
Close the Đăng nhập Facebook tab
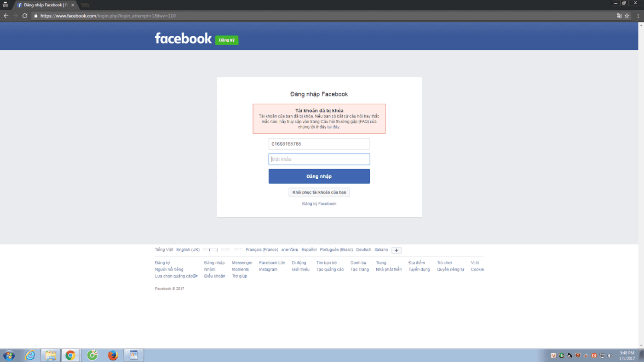pyautogui.click(x=73, y=5)
